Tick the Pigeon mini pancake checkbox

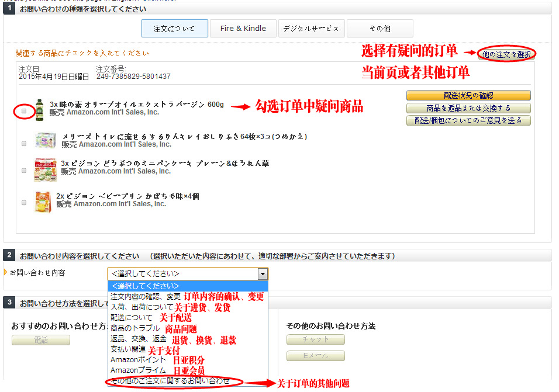(24, 171)
